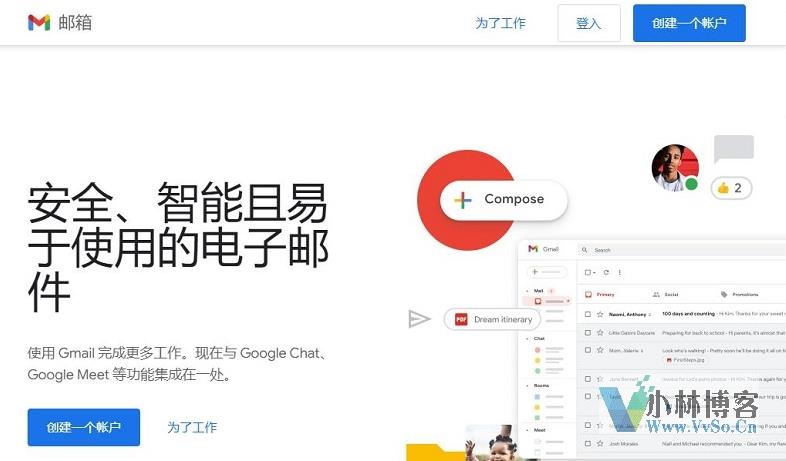The image size is (786, 461).
Task: Switch to the Social tab
Action: point(666,295)
